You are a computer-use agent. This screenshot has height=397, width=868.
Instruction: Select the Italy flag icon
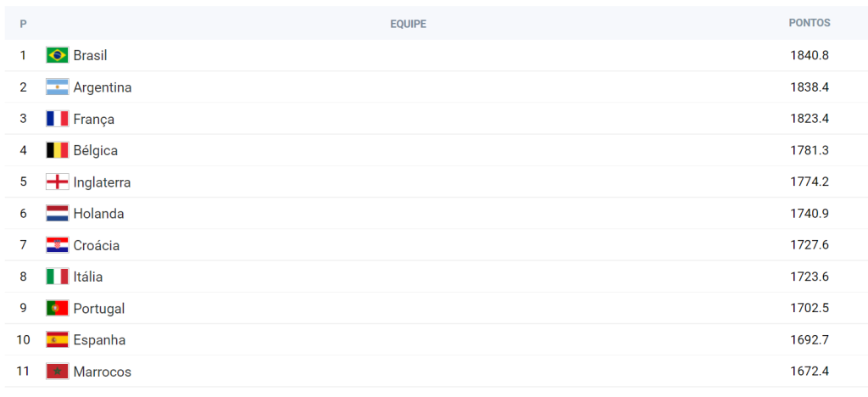(x=57, y=277)
